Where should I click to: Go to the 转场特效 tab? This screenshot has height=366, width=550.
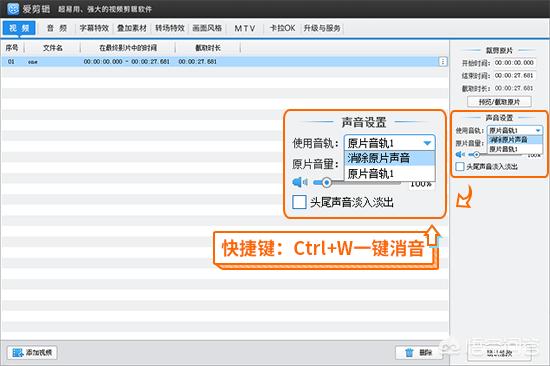point(170,28)
